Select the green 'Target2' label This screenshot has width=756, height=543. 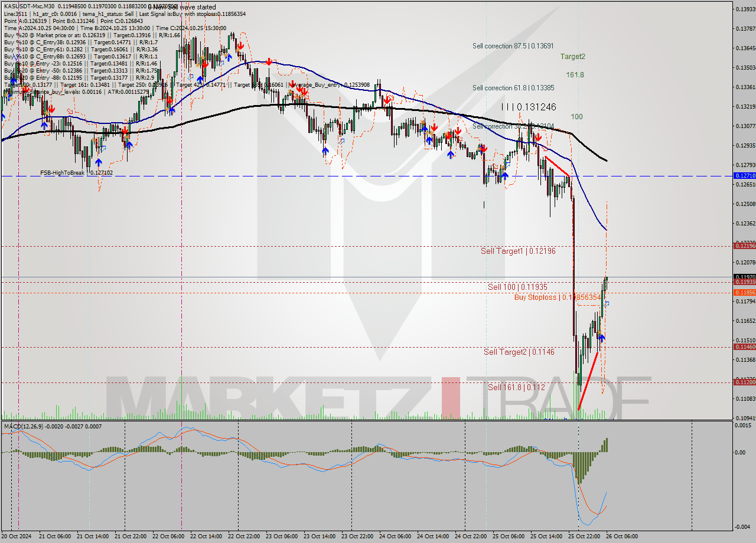573,57
